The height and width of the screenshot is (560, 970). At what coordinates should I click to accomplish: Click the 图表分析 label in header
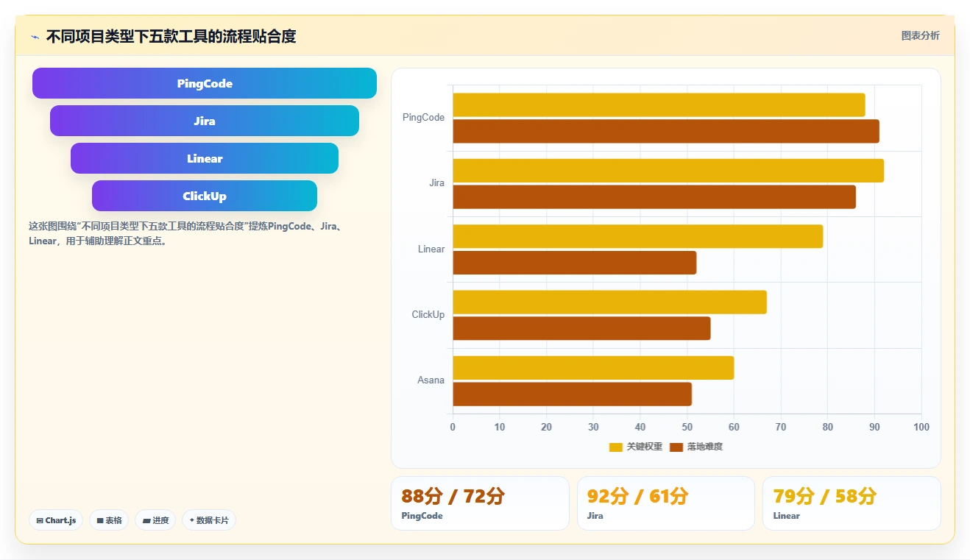tap(921, 35)
